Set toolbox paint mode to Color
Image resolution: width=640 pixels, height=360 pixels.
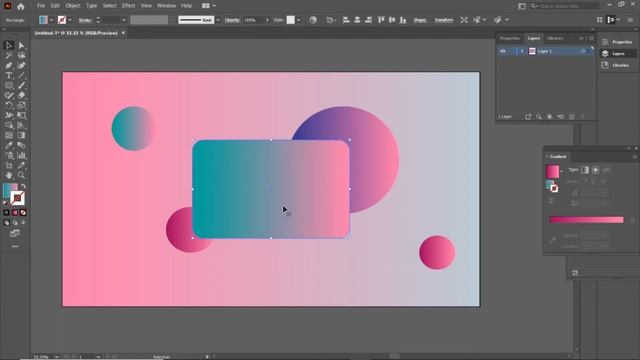point(6,213)
